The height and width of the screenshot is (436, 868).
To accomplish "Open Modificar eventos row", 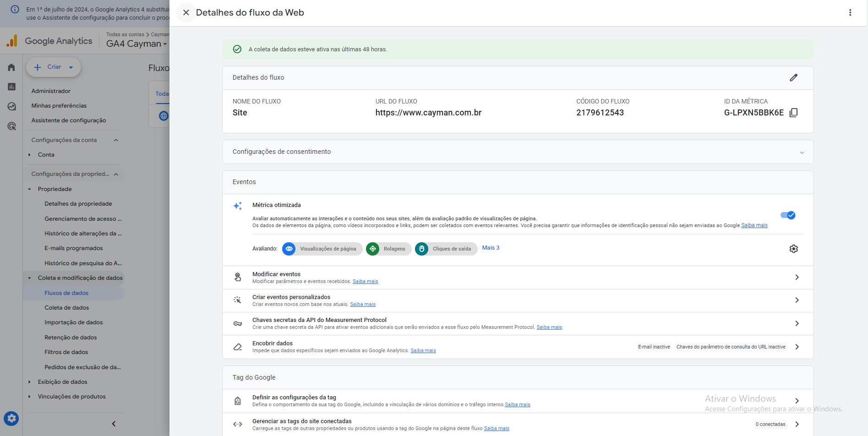I will coord(518,278).
